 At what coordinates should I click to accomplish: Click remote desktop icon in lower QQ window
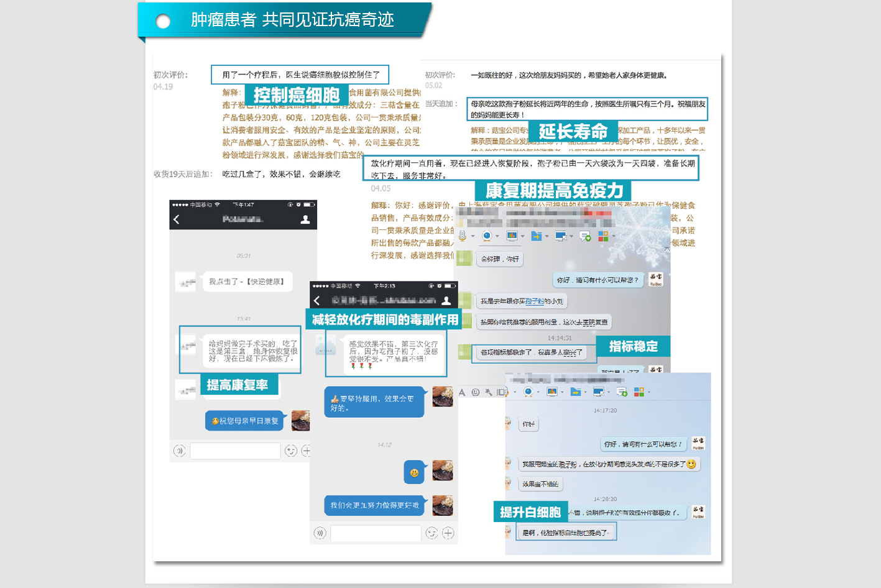pyautogui.click(x=598, y=392)
